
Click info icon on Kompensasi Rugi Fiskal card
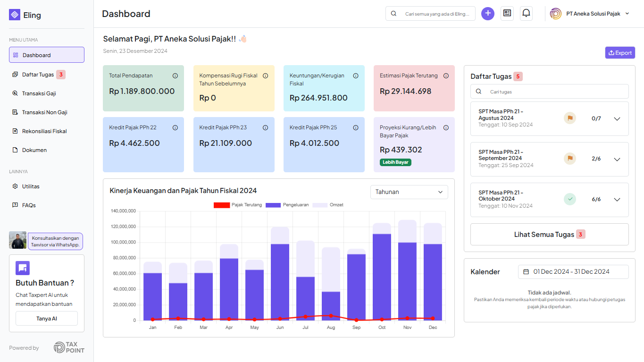pos(265,76)
